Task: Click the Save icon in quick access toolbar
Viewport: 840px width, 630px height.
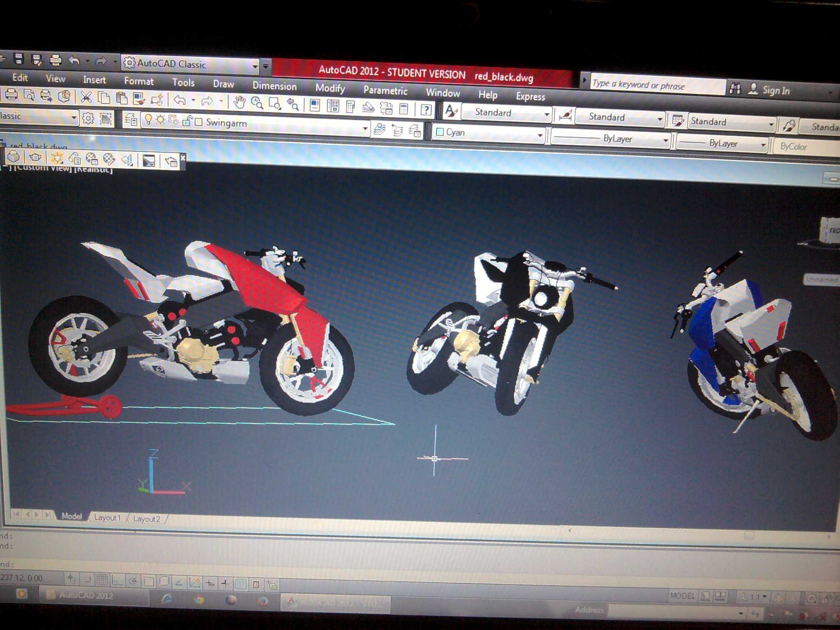Action: coord(18,59)
